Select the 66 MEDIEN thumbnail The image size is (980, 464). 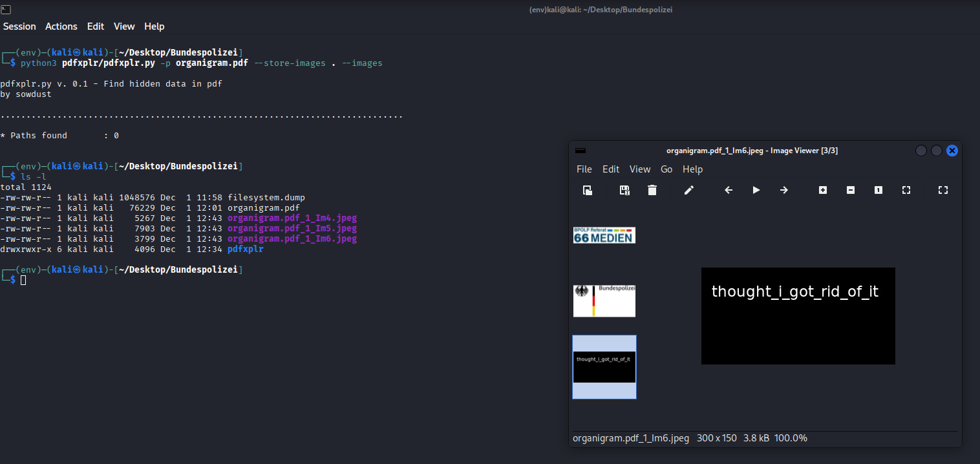[604, 235]
